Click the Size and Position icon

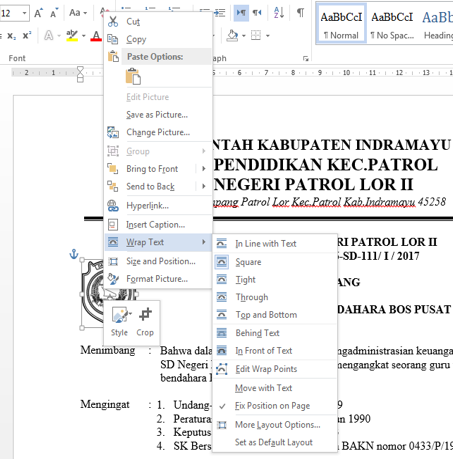tap(113, 261)
